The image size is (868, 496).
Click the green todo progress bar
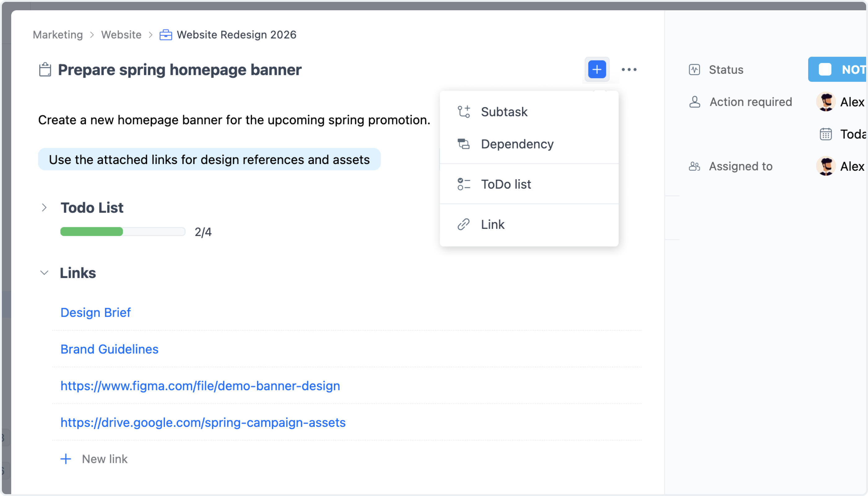(x=91, y=232)
